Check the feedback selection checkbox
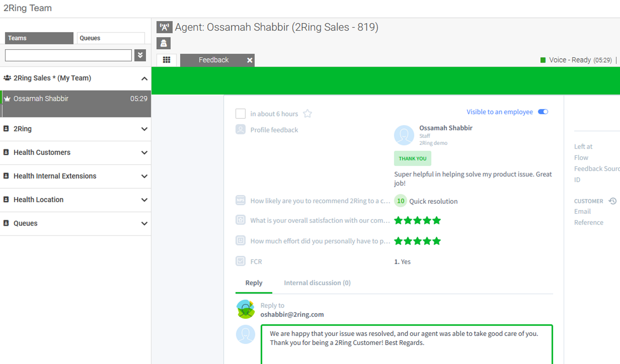 tap(240, 114)
